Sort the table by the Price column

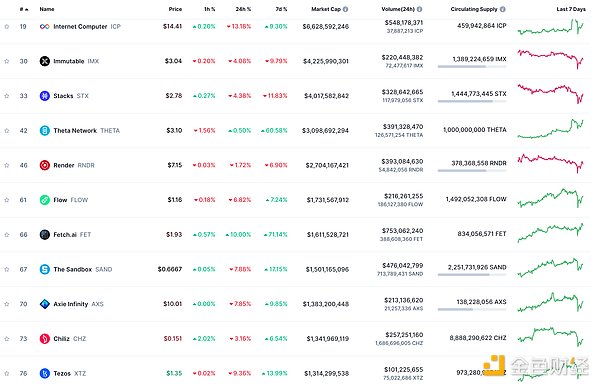(175, 9)
